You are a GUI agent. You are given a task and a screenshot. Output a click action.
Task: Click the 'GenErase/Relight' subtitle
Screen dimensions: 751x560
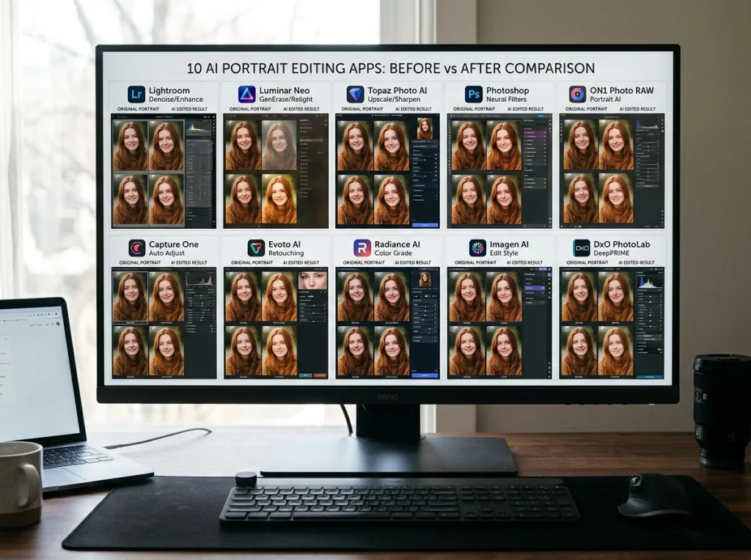(286, 99)
